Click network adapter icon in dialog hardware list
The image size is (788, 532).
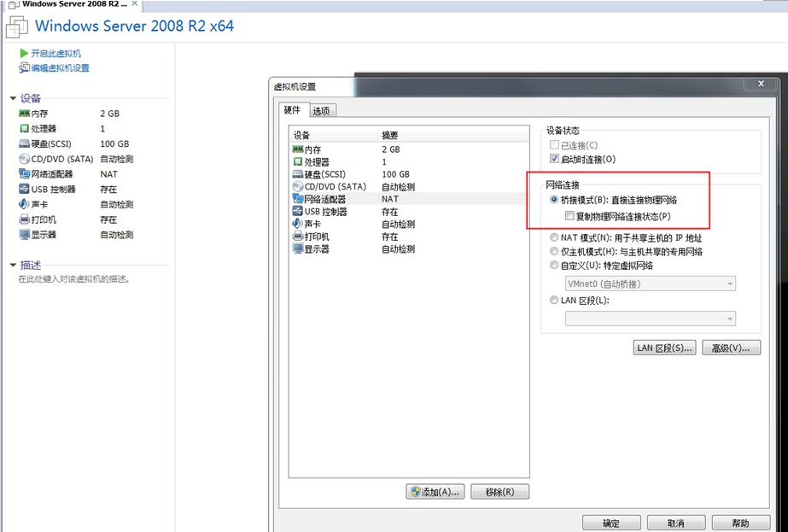(x=297, y=199)
